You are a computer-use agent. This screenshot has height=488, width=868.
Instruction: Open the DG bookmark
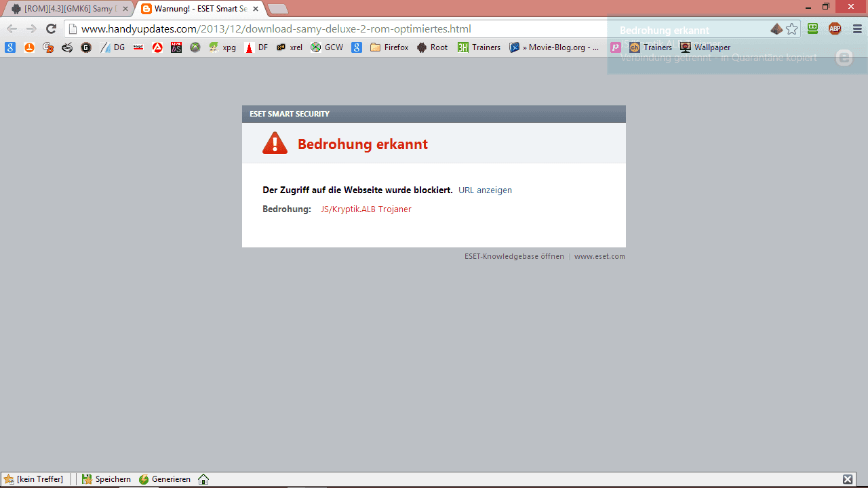[113, 47]
